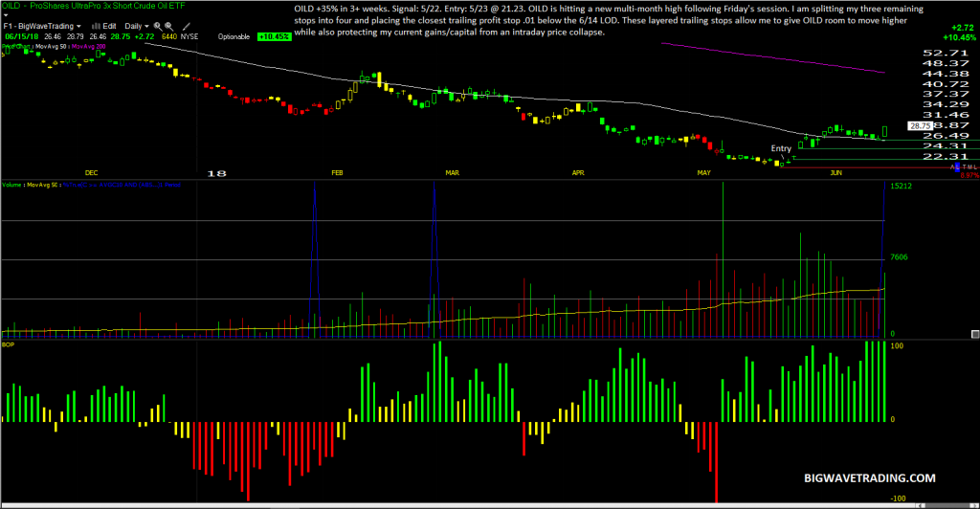
Task: Click the 6440 volume value
Action: click(169, 37)
